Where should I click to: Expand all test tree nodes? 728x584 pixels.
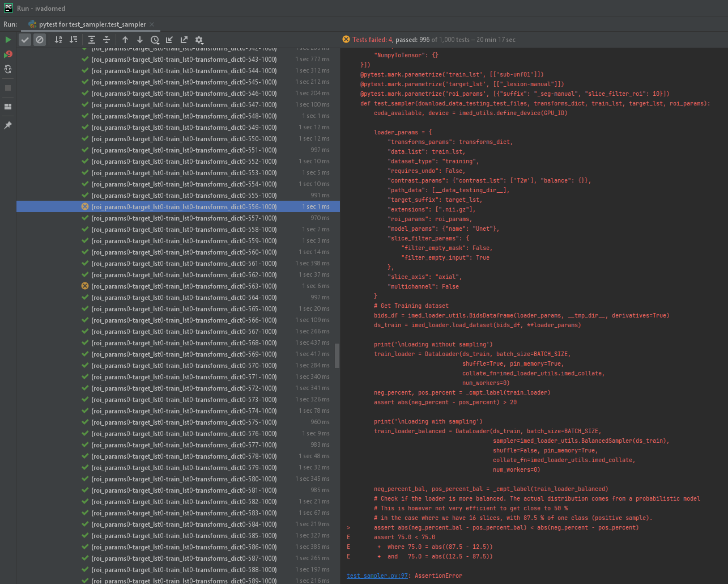pyautogui.click(x=92, y=40)
